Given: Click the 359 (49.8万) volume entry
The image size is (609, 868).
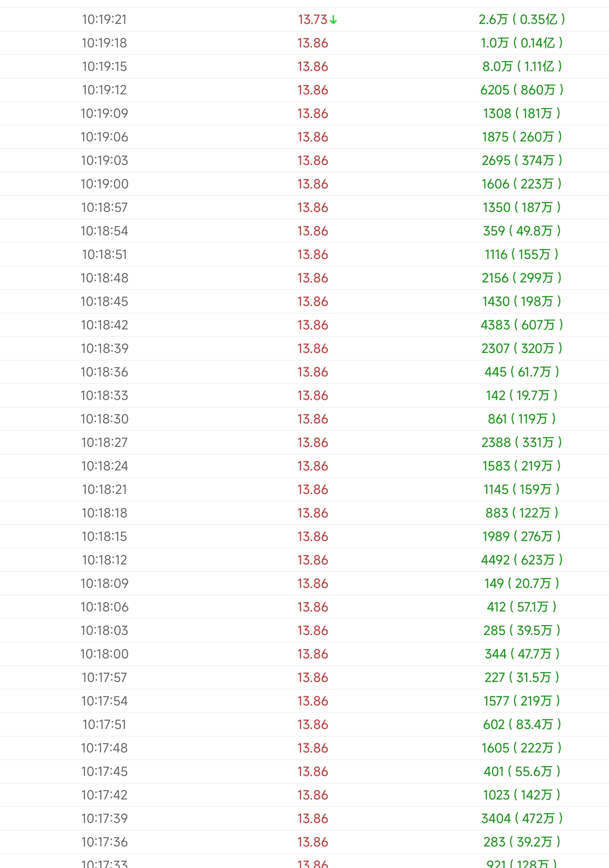Looking at the screenshot, I should pos(521,231).
